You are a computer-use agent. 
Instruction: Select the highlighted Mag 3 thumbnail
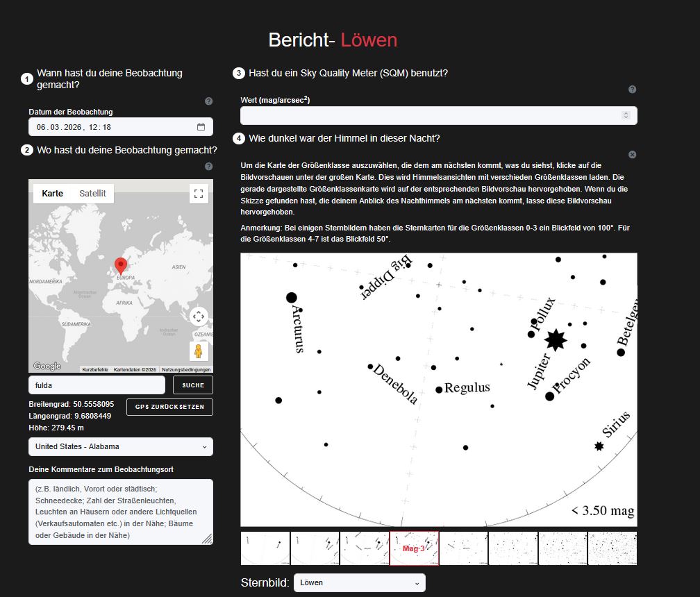coord(414,548)
